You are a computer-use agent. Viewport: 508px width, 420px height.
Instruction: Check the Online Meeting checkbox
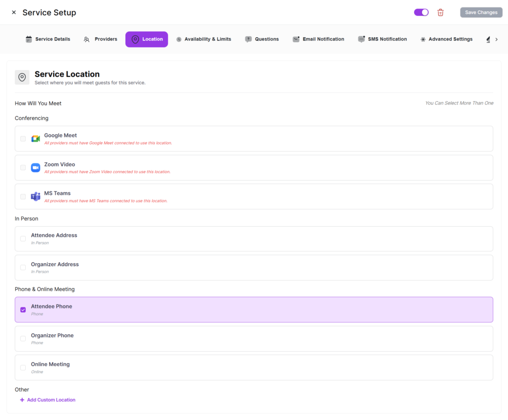tap(23, 367)
